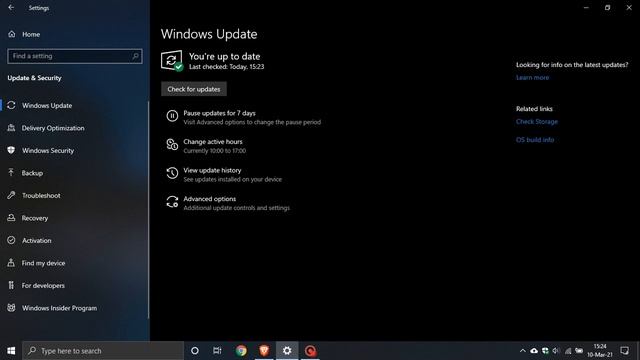
Task: Open the red circular app on taskbar
Action: (x=310, y=351)
